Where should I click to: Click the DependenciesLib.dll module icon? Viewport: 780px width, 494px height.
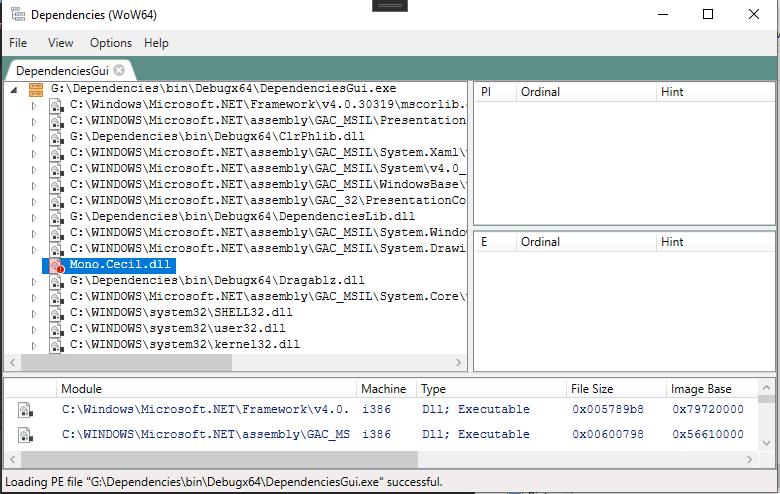tap(56, 217)
